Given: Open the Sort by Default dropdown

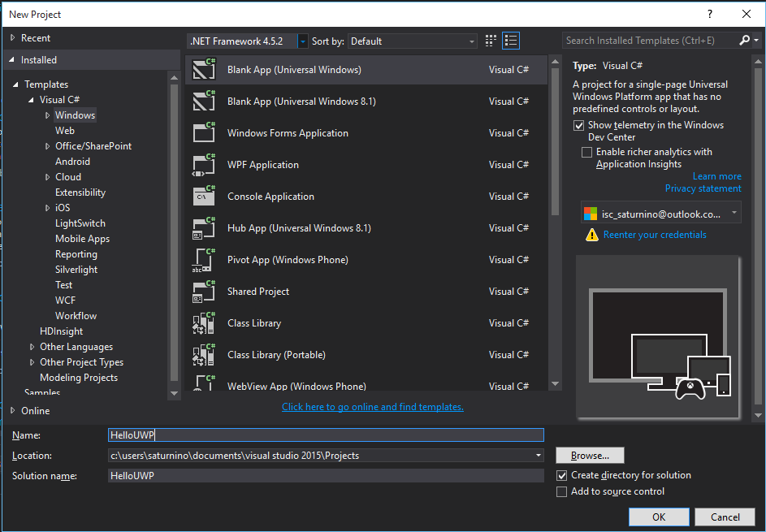Looking at the screenshot, I should 471,41.
